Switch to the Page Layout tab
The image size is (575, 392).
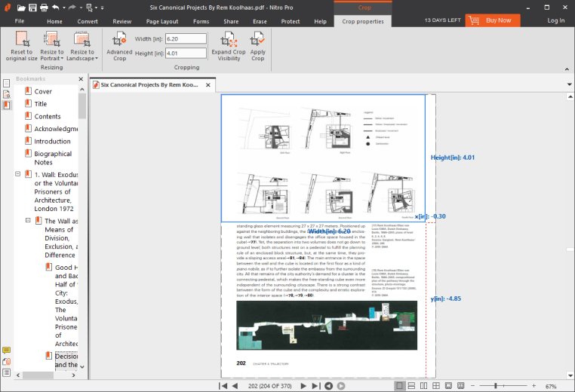click(x=162, y=21)
